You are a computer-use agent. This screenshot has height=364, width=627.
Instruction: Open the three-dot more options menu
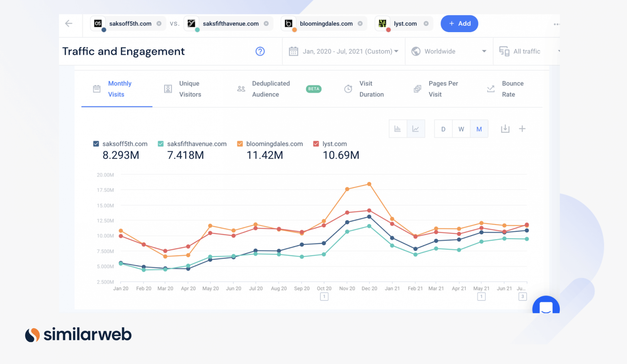tap(557, 24)
